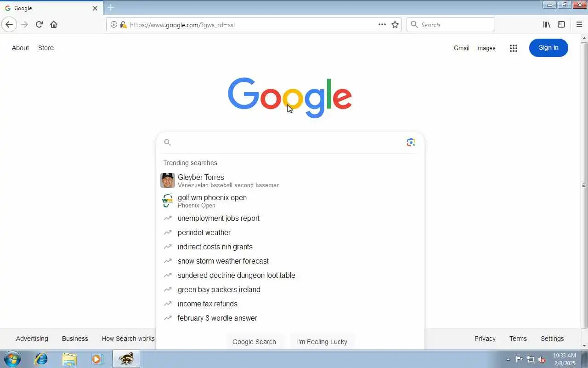Go to Gmail

(x=461, y=48)
